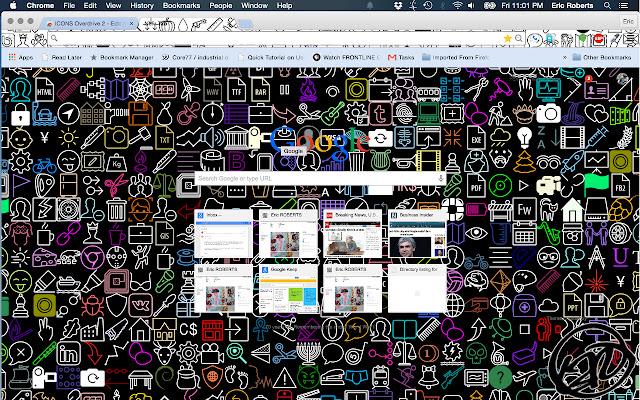Open the Business Insider thumbnail

(x=417, y=234)
